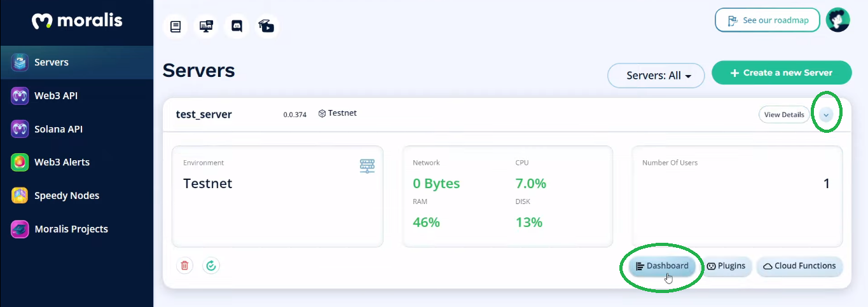
Task: Open the user profile avatar
Action: tap(837, 20)
